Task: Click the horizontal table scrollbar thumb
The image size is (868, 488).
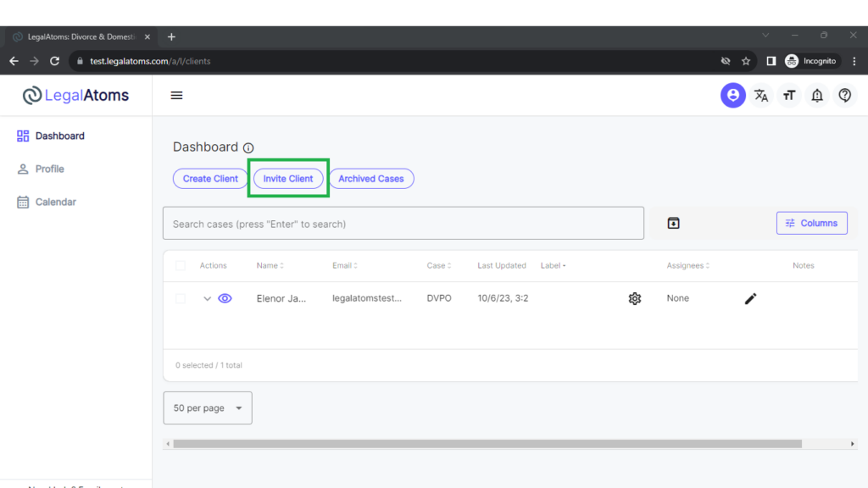Action: 487,444
